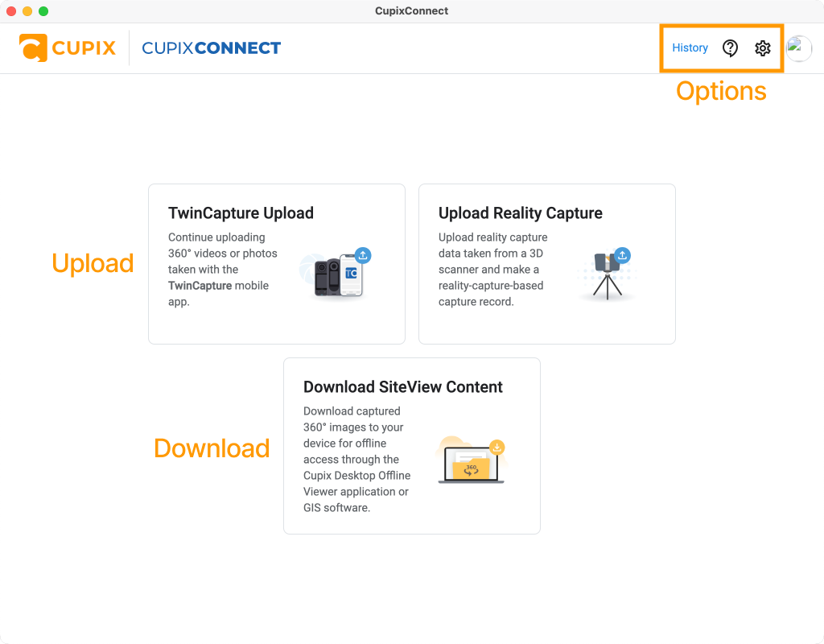Screen dimensions: 824x644
Task: Click the yellow download badge on the laptop image
Action: click(x=497, y=447)
